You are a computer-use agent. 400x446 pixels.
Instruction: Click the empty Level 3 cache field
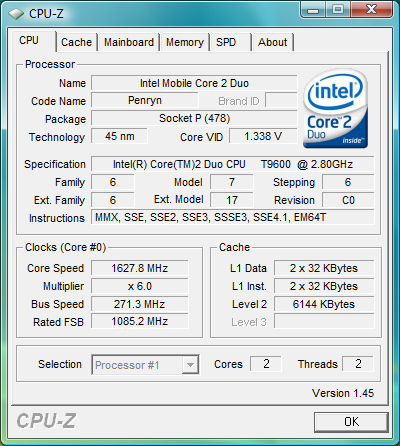click(x=324, y=321)
